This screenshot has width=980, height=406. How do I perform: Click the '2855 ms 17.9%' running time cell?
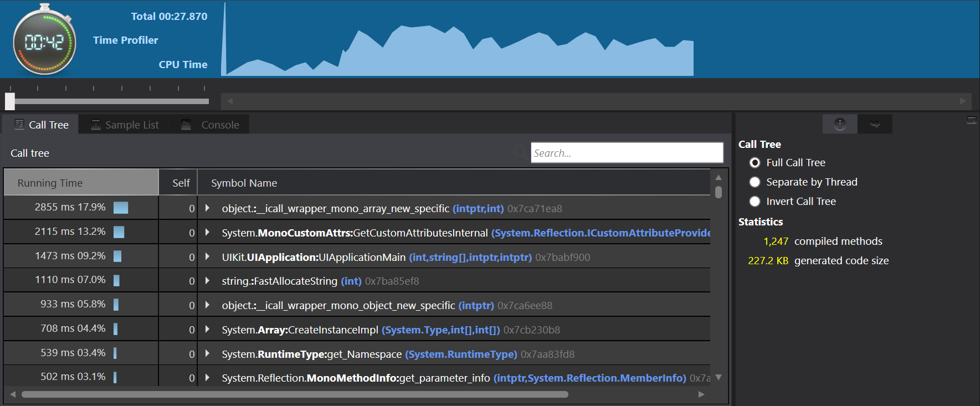coord(81,208)
